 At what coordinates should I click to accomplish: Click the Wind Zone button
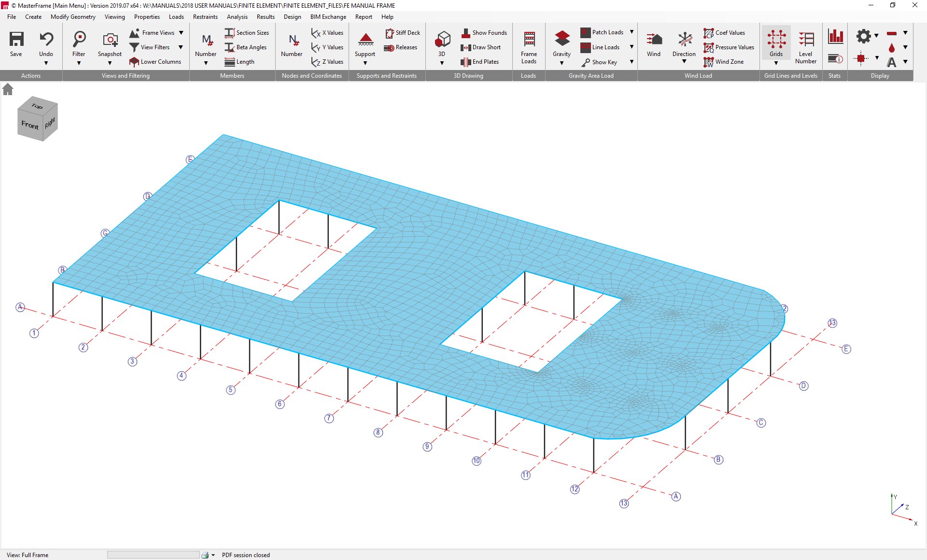pos(724,62)
